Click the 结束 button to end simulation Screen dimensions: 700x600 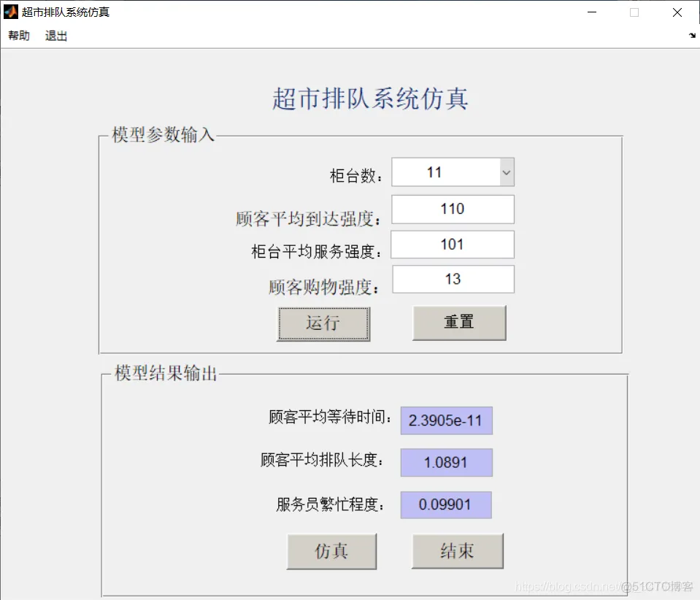(458, 551)
